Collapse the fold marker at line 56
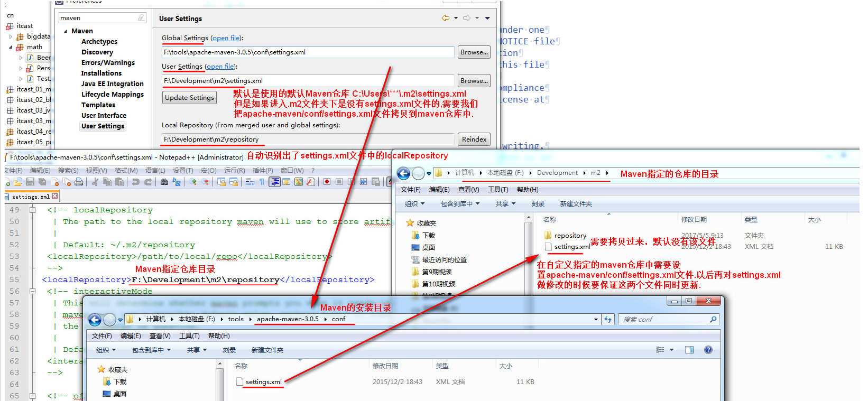 point(33,291)
